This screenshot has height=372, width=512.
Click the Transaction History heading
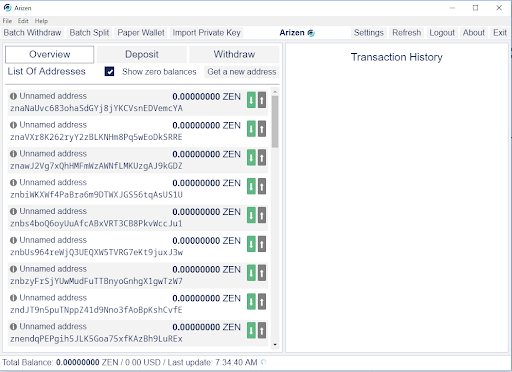point(397,57)
